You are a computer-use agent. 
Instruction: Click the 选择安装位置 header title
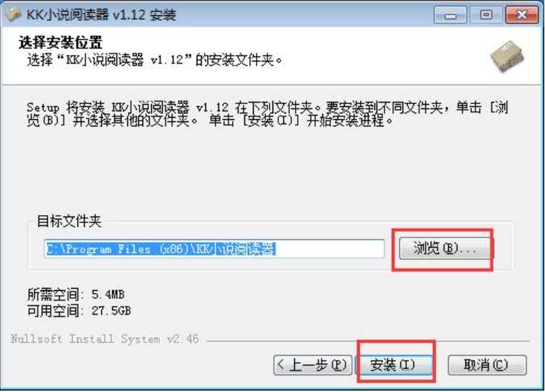[60, 43]
